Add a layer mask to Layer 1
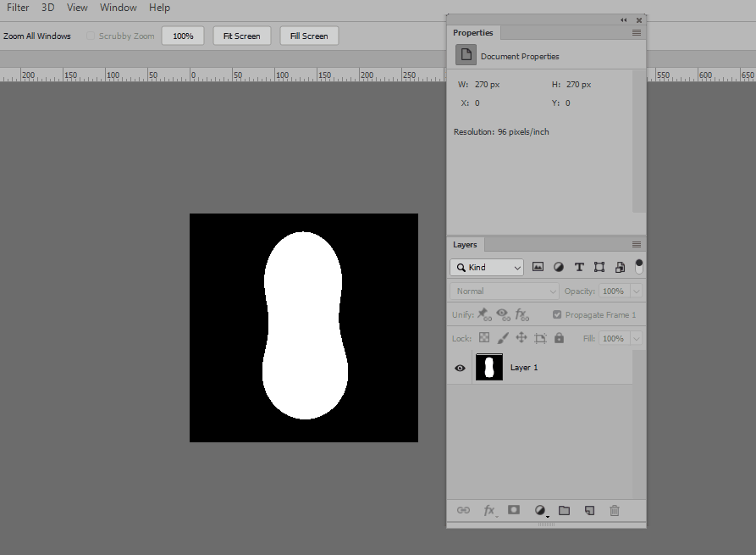 click(514, 510)
